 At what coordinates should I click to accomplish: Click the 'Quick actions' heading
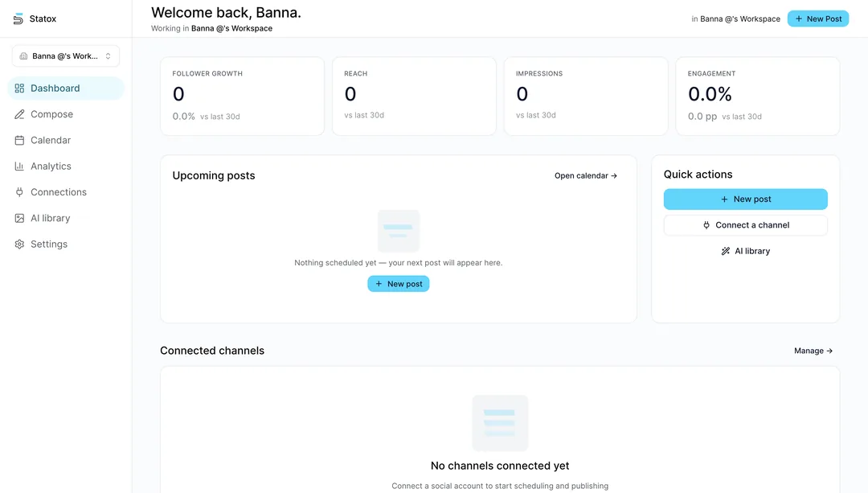tap(698, 175)
